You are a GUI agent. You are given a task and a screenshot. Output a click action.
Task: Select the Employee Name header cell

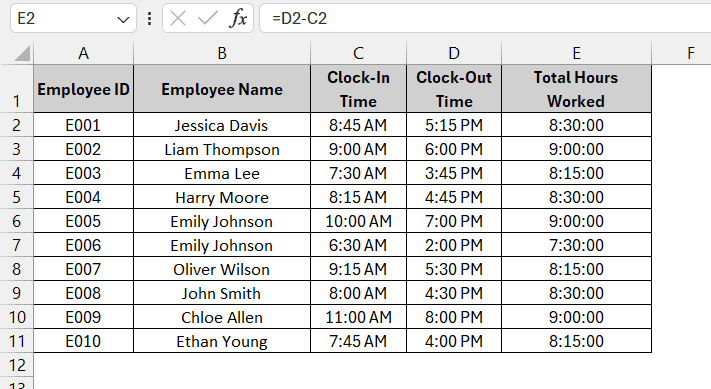(x=222, y=89)
